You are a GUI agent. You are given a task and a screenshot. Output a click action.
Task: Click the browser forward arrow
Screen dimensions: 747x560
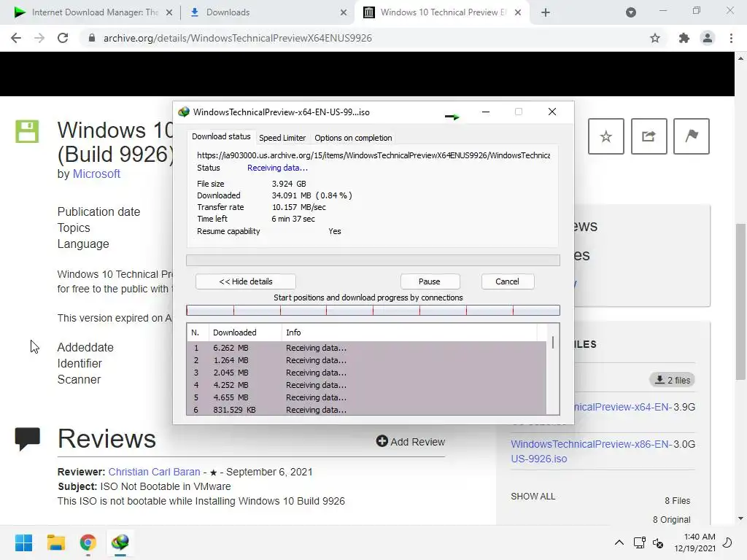(x=39, y=38)
